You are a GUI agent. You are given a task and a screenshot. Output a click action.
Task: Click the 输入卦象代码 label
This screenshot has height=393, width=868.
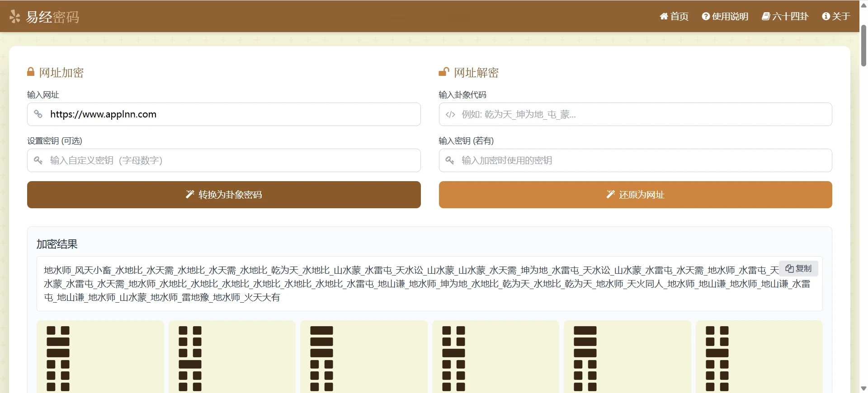462,95
